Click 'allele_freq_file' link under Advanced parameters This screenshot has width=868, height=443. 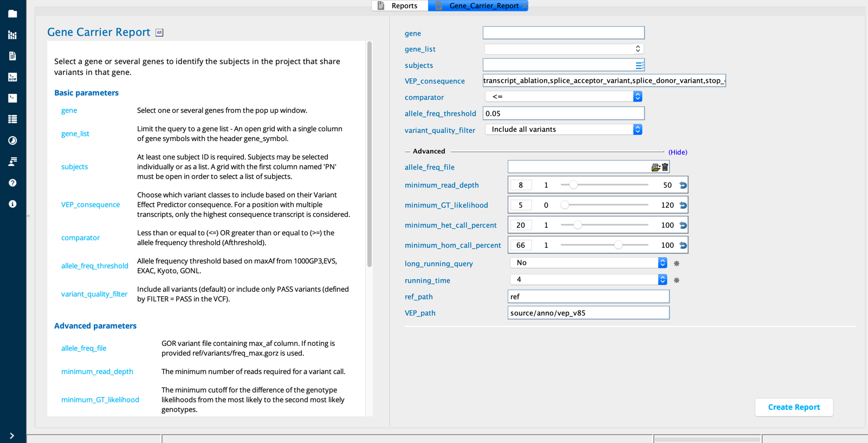click(83, 349)
